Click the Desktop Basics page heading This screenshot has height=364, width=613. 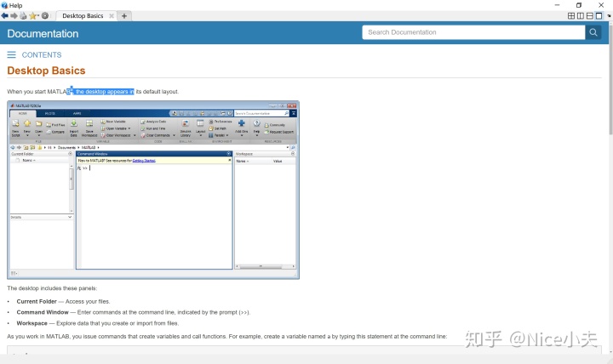pos(46,71)
